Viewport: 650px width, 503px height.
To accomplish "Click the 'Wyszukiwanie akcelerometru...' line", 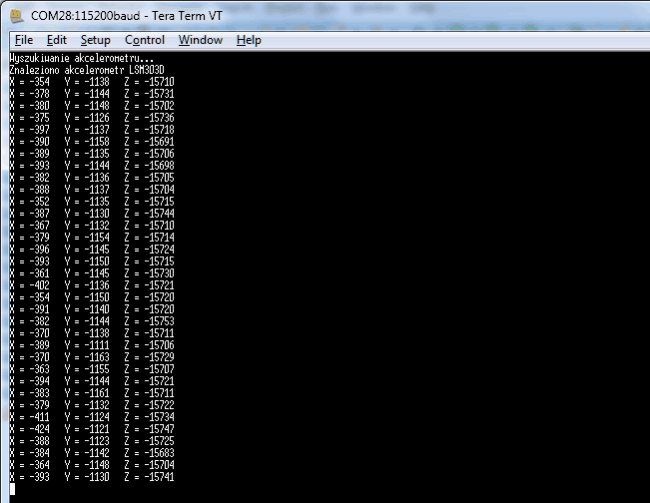I will click(82, 58).
